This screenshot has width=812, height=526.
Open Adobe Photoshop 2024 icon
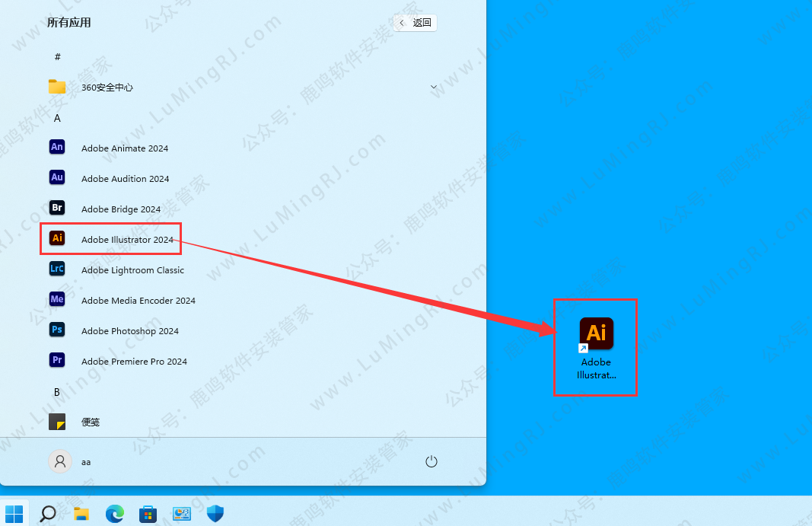click(x=57, y=330)
